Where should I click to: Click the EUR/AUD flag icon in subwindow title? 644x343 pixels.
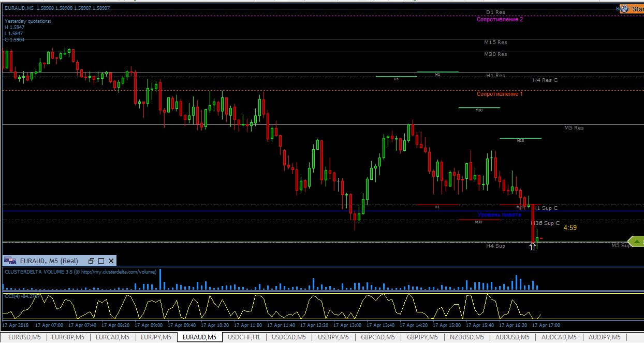pos(9,261)
